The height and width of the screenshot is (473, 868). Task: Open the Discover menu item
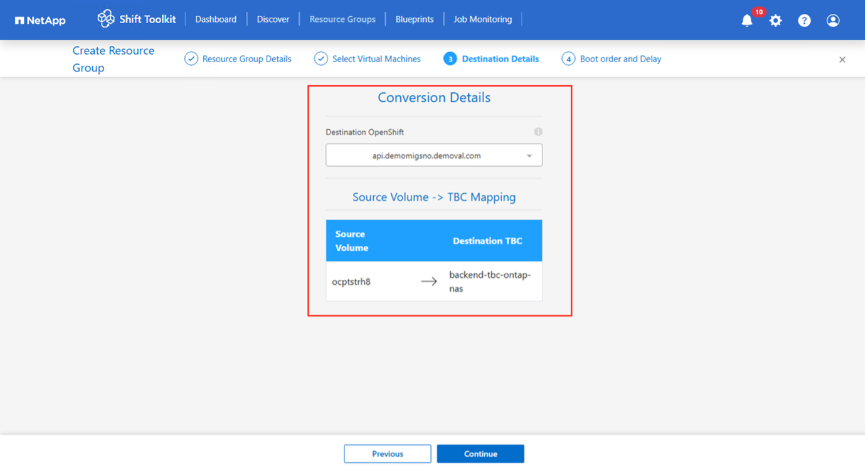pos(273,19)
